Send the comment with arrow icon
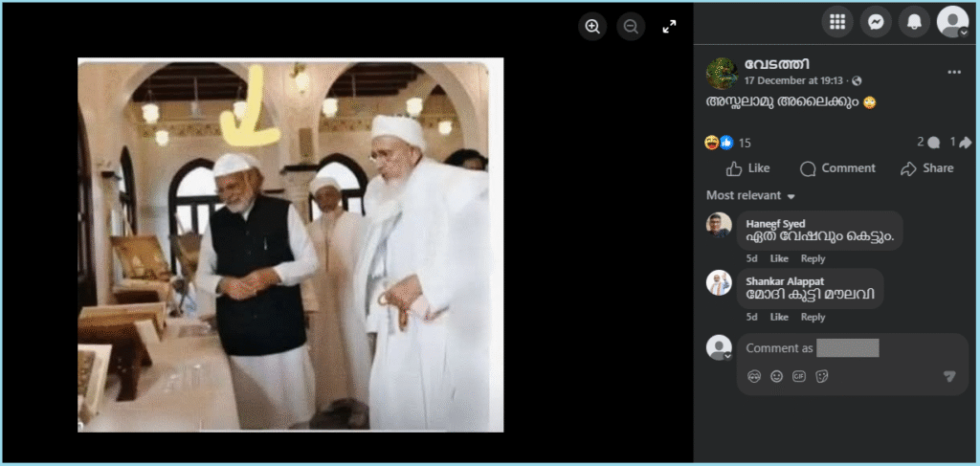The width and height of the screenshot is (980, 466). 948,376
